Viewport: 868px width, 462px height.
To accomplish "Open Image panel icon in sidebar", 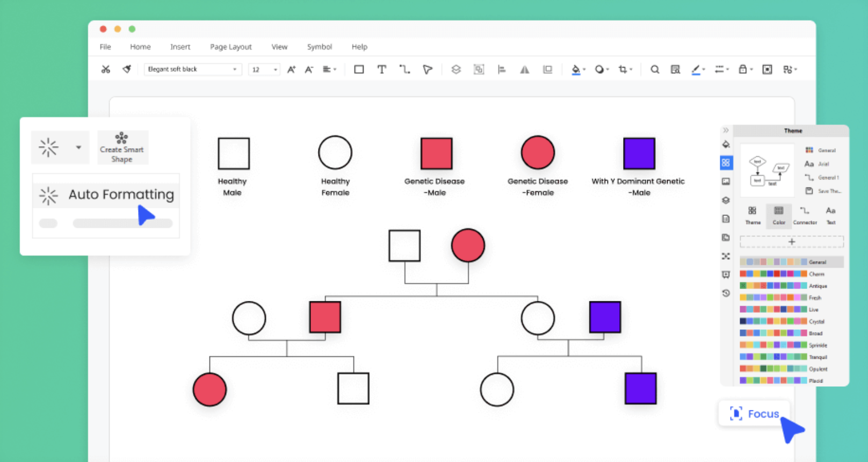I will point(726,182).
